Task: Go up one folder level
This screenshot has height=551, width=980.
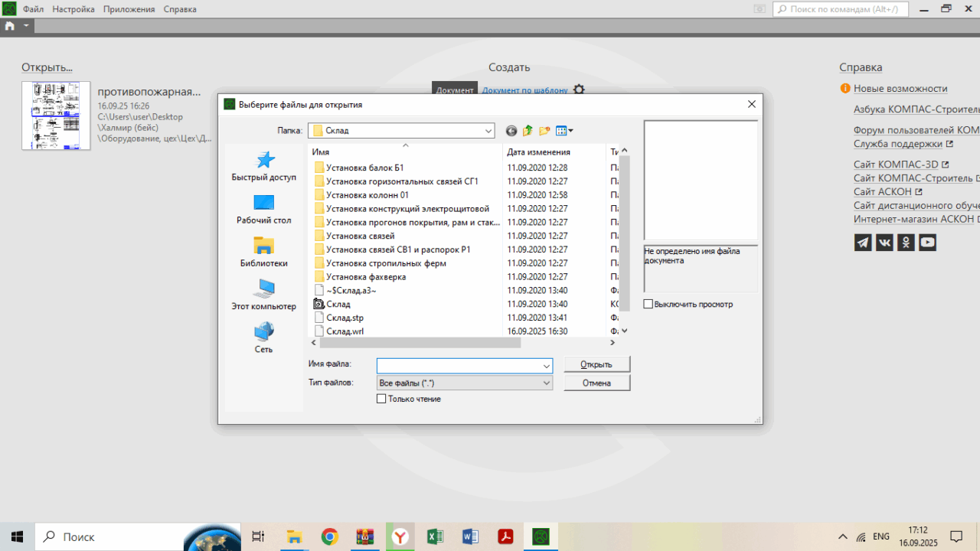Action: coord(528,131)
